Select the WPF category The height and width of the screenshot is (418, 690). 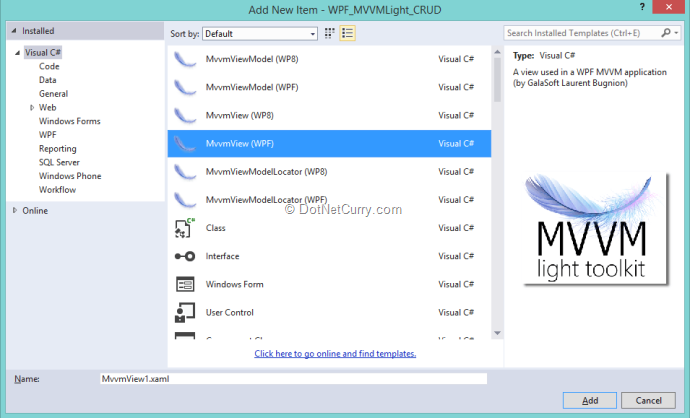(48, 135)
